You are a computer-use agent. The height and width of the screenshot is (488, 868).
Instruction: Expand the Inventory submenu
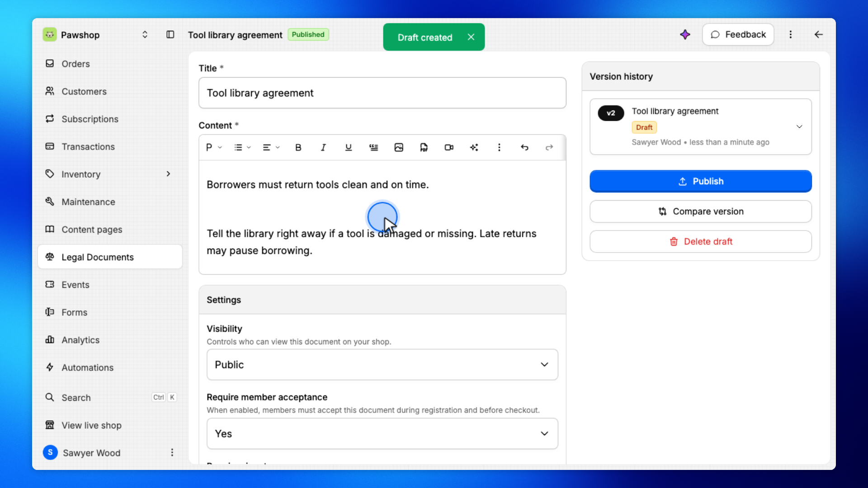(x=168, y=174)
